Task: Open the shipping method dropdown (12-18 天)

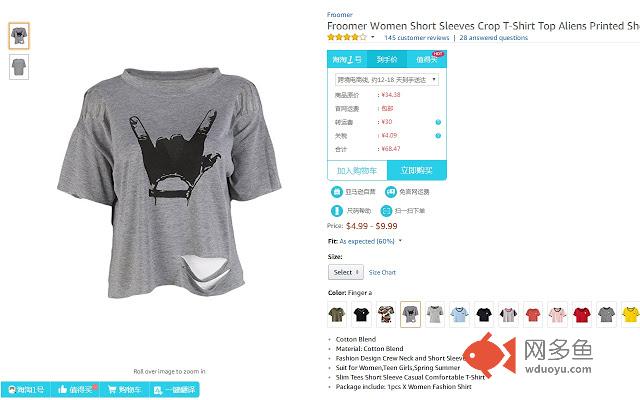Action: [387, 80]
